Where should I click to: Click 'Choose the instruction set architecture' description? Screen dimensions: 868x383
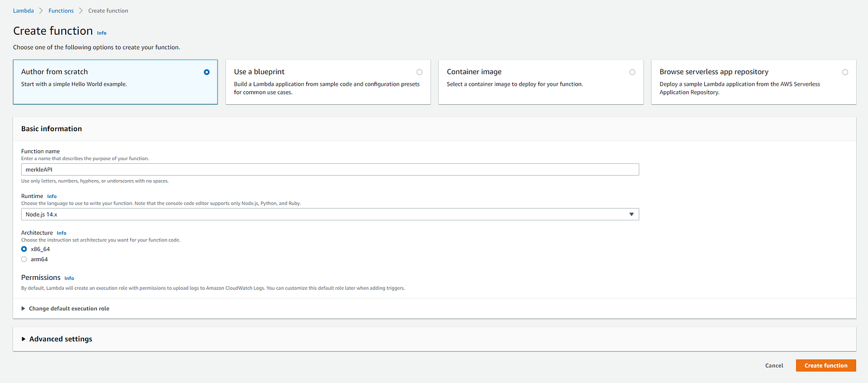(100, 240)
